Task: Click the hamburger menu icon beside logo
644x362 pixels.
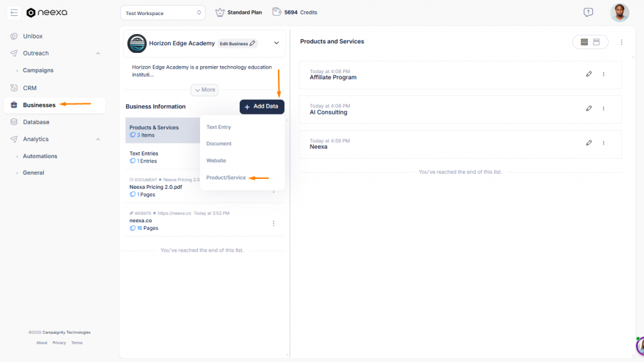Action: 14,13
